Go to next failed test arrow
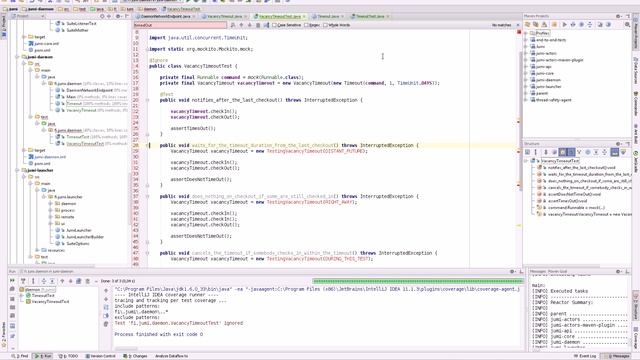This screenshot has width=640, height=360. click(x=70, y=281)
